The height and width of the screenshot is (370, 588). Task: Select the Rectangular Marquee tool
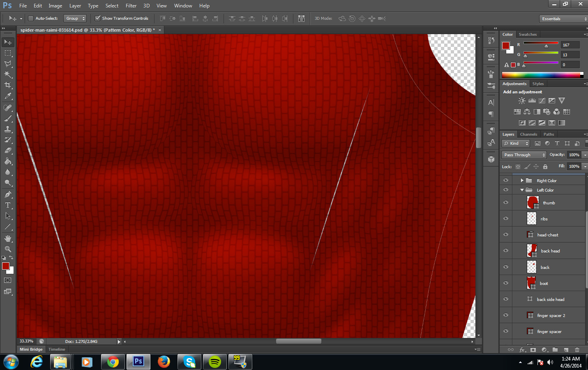tap(8, 53)
